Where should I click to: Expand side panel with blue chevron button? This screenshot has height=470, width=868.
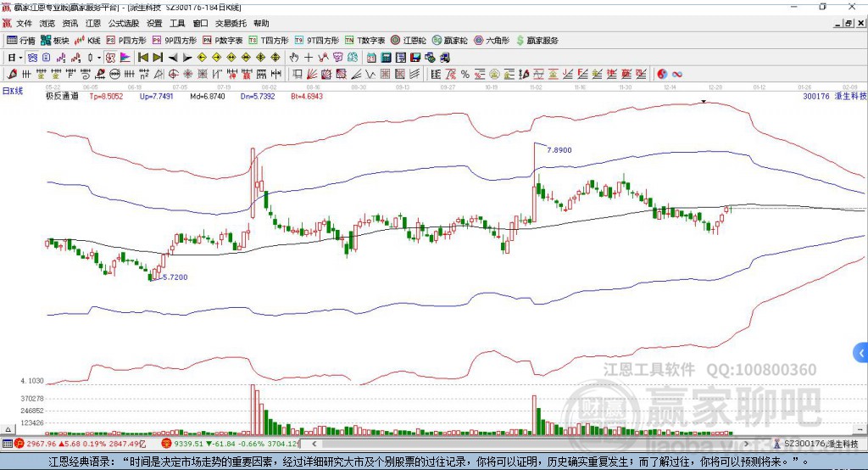click(x=861, y=353)
